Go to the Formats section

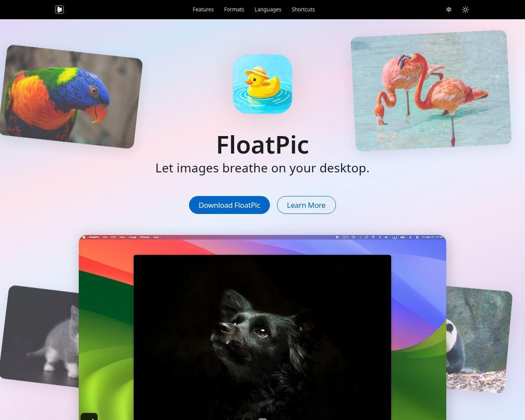tap(234, 10)
